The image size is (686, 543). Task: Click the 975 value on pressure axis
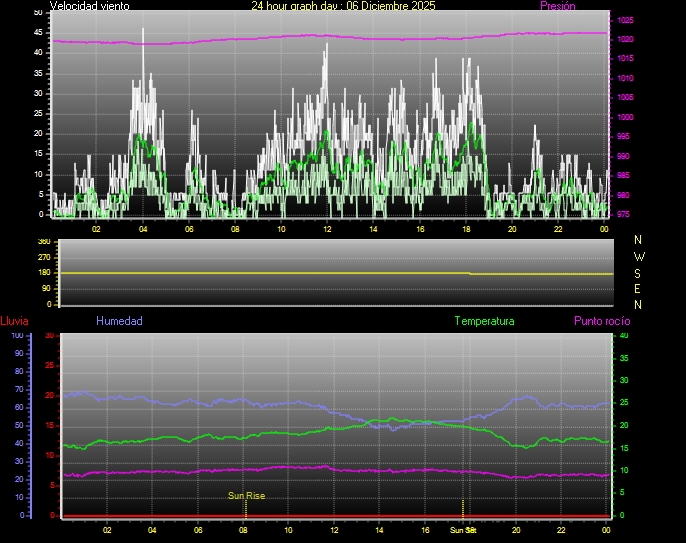(624, 214)
